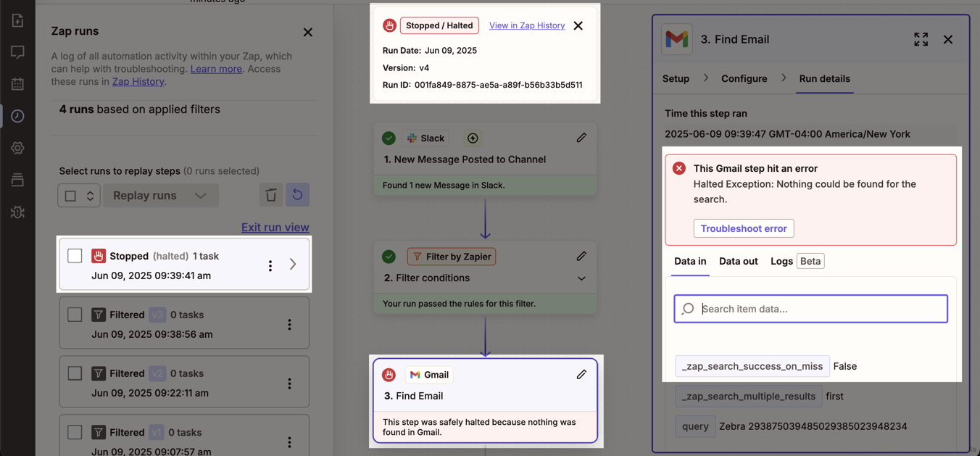Screen dimensions: 980x456
Task: Check the Filtered v1 run checkbox
Action: 75,432
